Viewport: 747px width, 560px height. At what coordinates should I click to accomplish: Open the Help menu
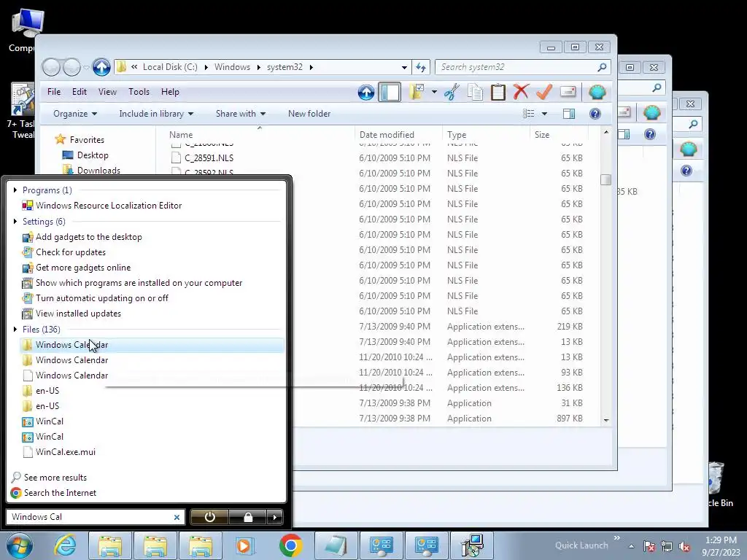pyautogui.click(x=170, y=92)
